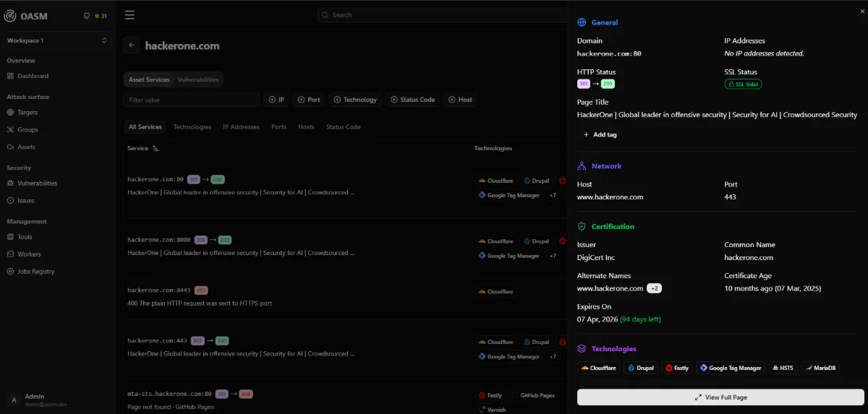Screen dimensions: 868x414
Task: Expand +7 technologies in hackerone.com:443 row
Action: pos(553,357)
